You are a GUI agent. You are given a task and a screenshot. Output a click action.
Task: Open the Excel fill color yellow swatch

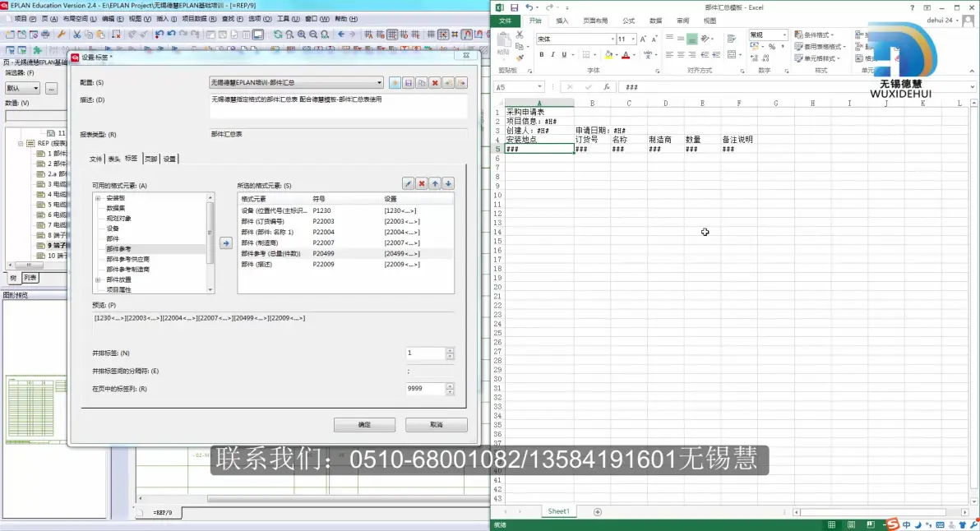point(608,55)
